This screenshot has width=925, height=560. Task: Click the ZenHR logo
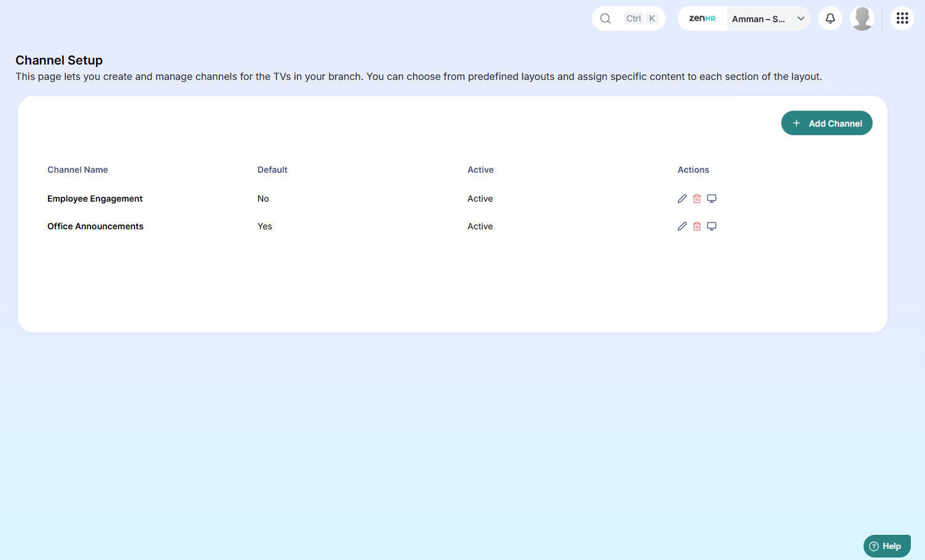click(703, 18)
